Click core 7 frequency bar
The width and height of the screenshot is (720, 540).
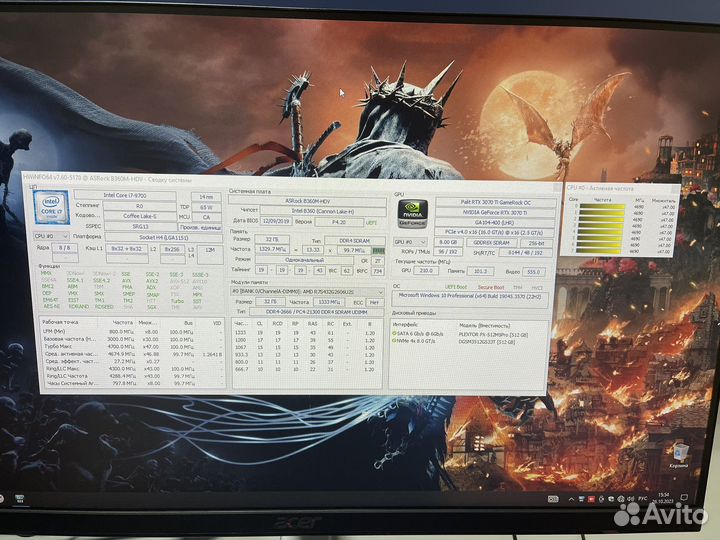tap(599, 251)
